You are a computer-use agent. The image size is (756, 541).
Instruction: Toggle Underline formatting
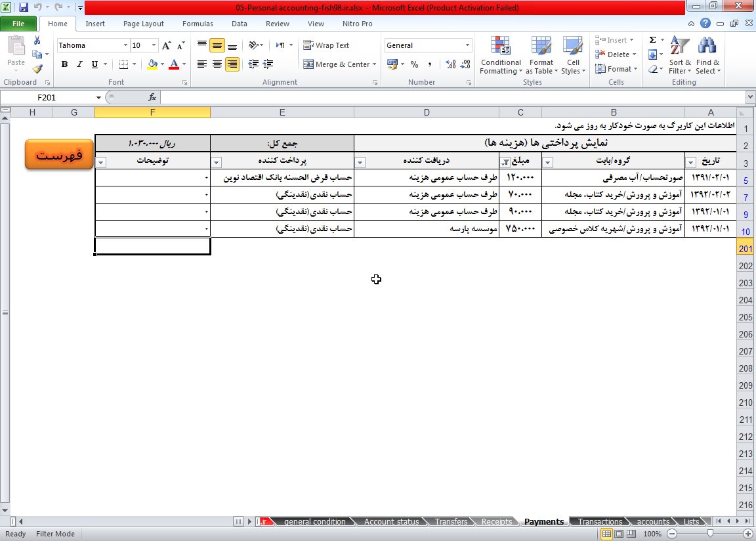click(94, 64)
